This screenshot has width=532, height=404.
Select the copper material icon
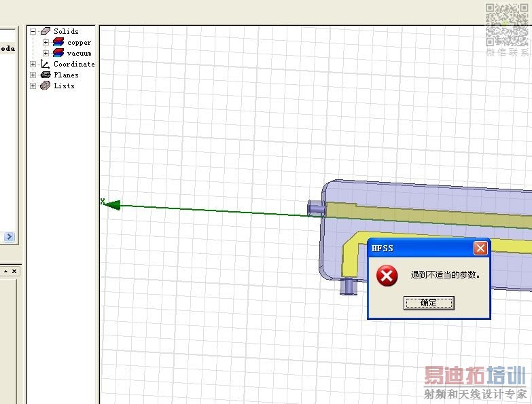[58, 42]
